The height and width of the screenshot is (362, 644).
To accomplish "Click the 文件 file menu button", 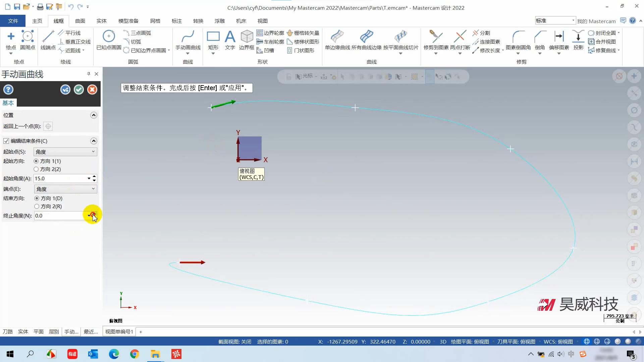I will tap(13, 21).
